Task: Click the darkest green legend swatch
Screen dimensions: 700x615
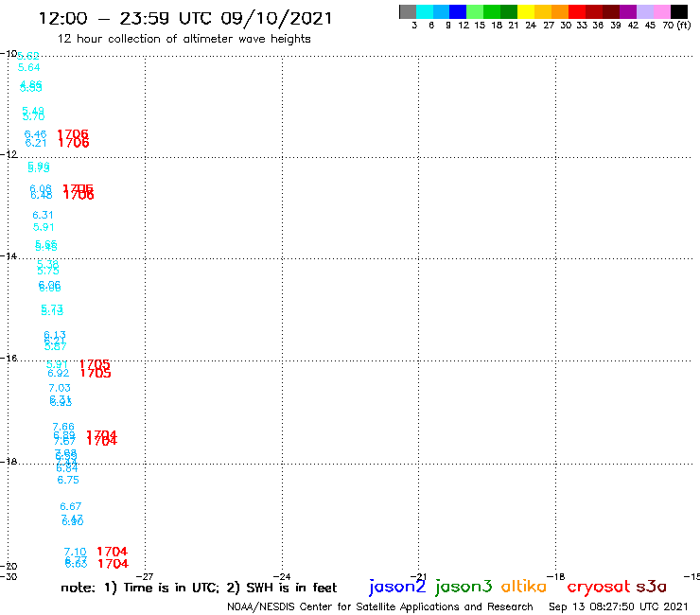Action: [509, 11]
